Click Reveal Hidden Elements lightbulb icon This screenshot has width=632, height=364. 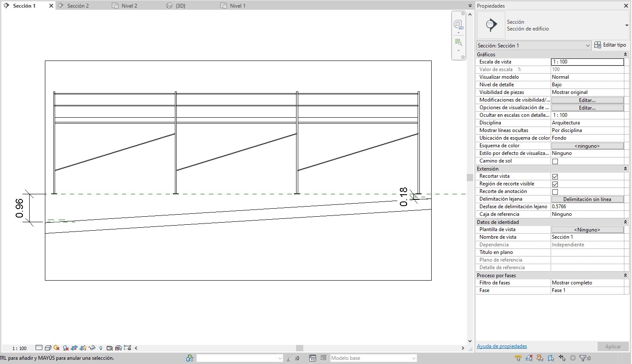coord(101,348)
